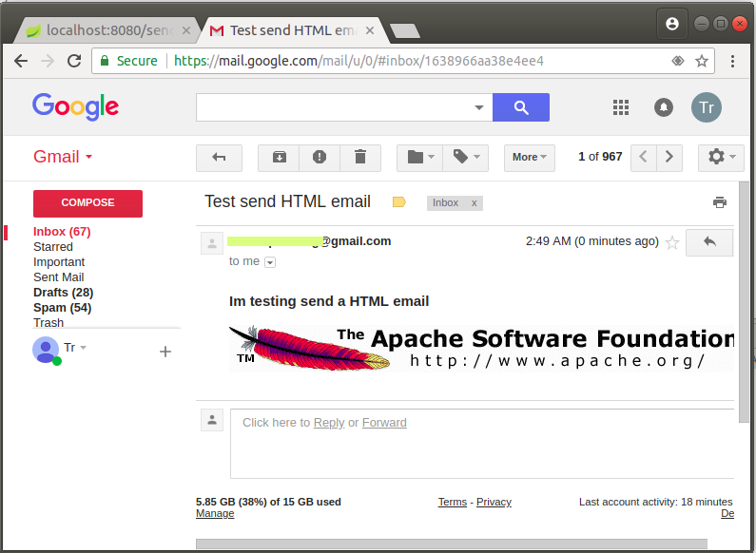Bookmark this page with star icon

(x=702, y=61)
